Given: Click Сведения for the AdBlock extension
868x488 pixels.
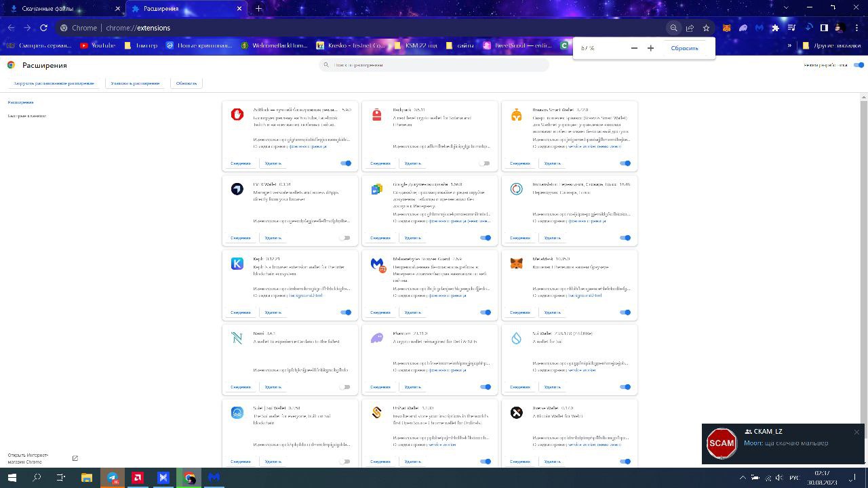Looking at the screenshot, I should coord(241,163).
